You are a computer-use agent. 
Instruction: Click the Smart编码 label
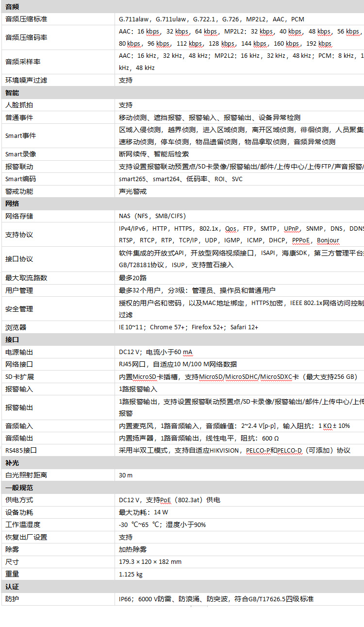pyautogui.click(x=21, y=179)
